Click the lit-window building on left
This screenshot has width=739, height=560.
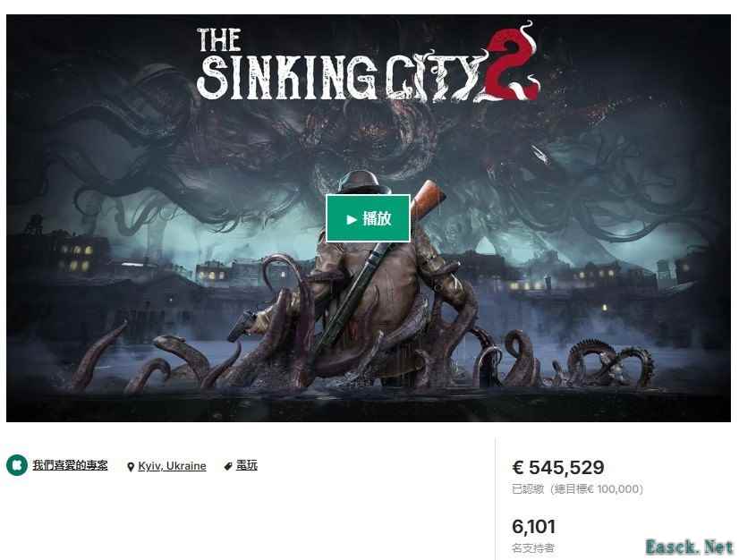point(78,257)
